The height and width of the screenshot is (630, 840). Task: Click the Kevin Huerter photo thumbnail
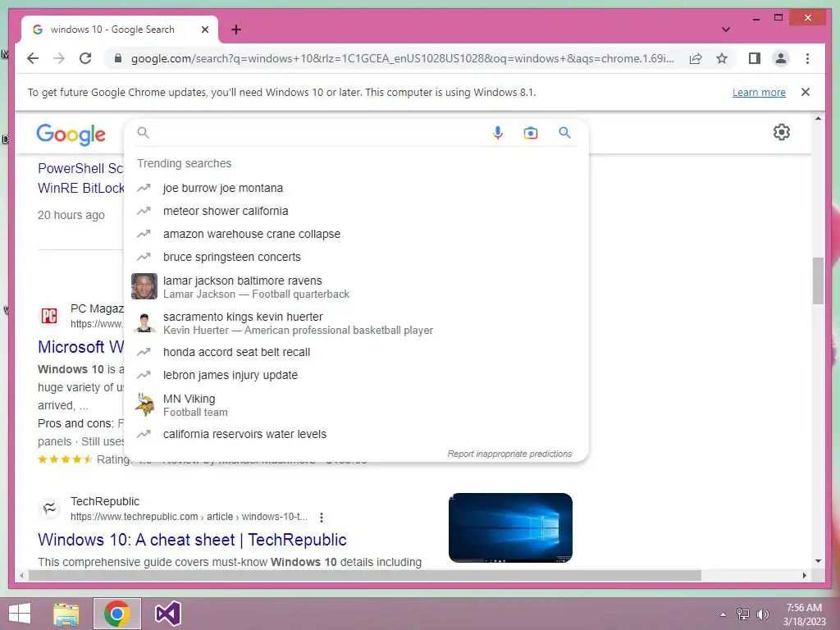[144, 323]
